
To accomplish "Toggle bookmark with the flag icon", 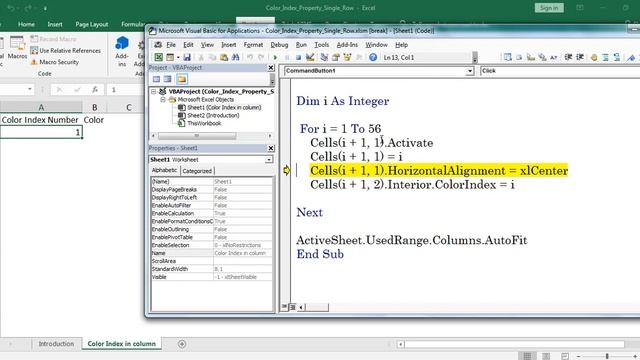I will coord(631,58).
